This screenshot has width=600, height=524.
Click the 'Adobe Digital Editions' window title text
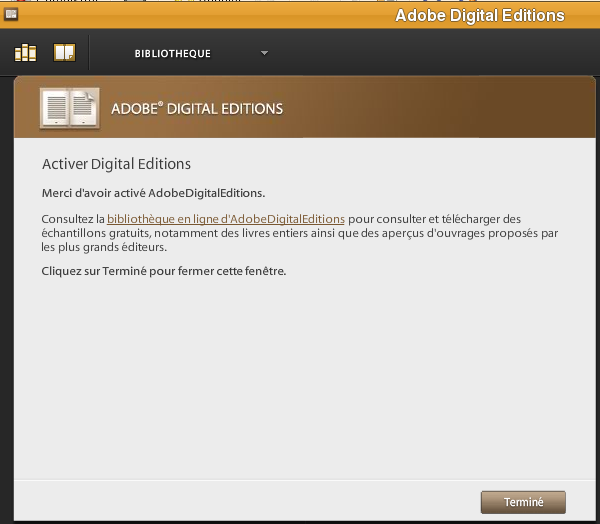(x=480, y=16)
